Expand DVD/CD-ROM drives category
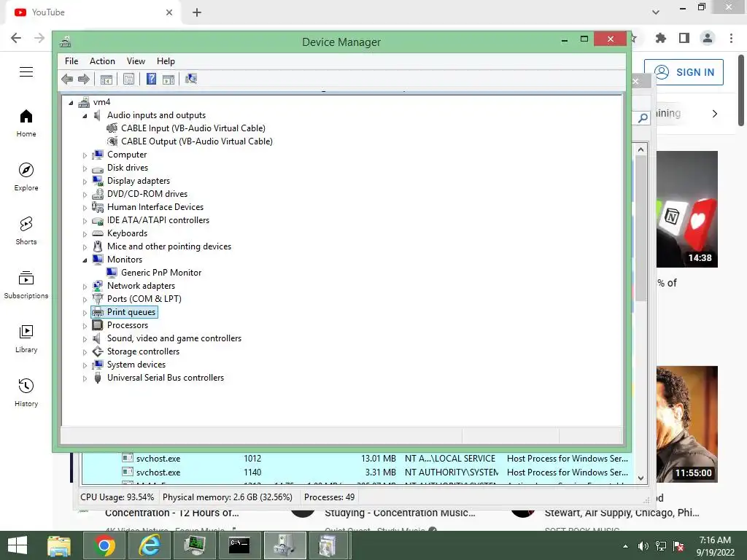Image resolution: width=747 pixels, height=560 pixels. click(x=85, y=195)
